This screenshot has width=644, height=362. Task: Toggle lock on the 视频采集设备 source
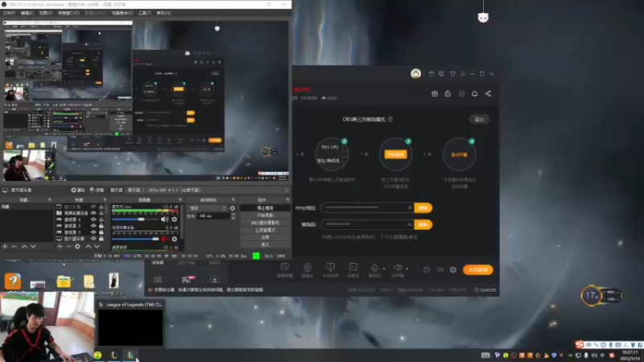[x=101, y=213]
